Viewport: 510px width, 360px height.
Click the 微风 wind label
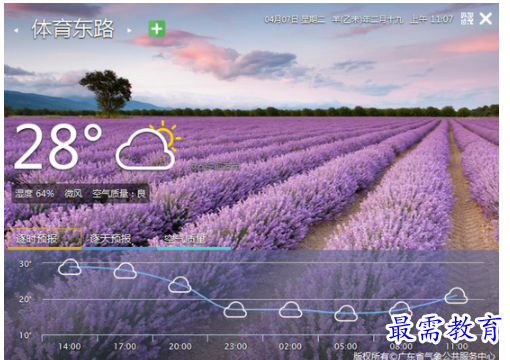73,193
